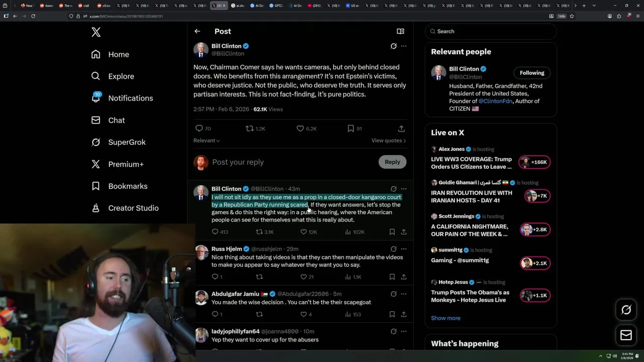Like Russ Hjelm's reply with 21 likes
This screenshot has height=362, width=644.
(307, 277)
